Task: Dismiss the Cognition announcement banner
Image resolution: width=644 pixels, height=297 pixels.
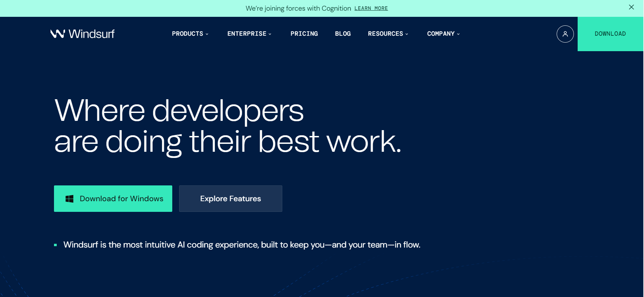Action: [631, 7]
